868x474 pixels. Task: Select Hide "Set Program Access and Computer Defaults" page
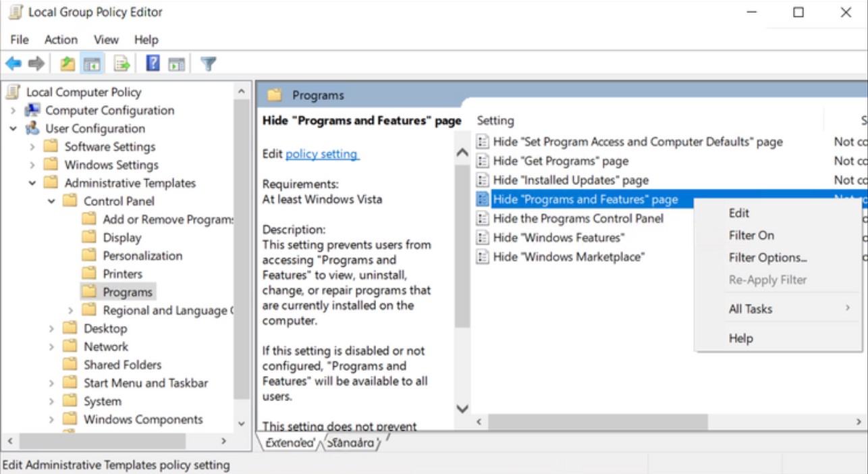coord(638,142)
